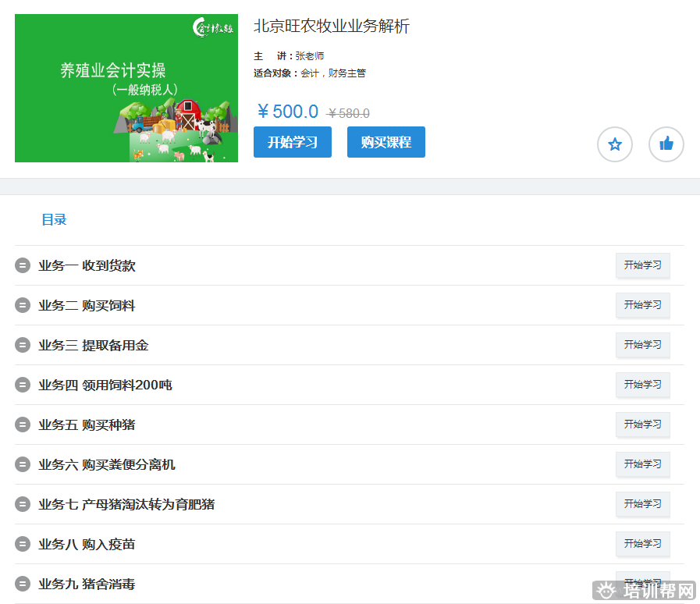Open the 养殖业会计实操 course thumbnail
This screenshot has height=604, width=700.
pyautogui.click(x=126, y=88)
